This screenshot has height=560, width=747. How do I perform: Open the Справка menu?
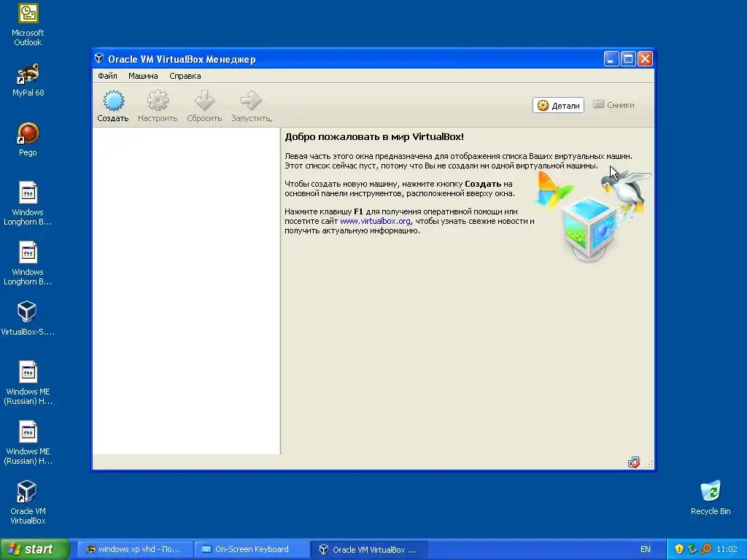point(185,76)
